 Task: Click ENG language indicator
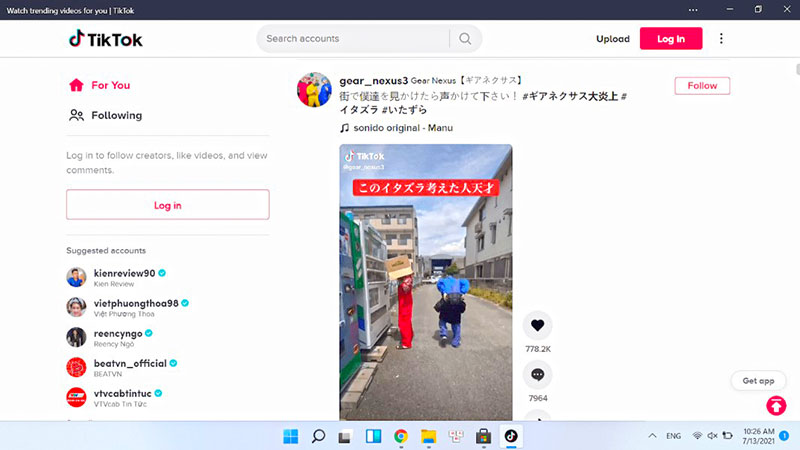(673, 436)
